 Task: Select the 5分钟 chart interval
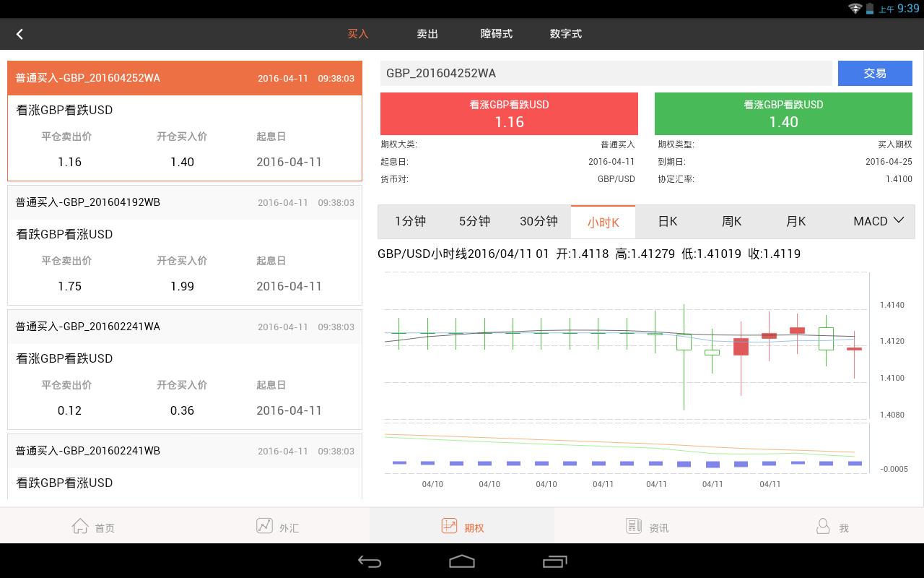click(474, 222)
